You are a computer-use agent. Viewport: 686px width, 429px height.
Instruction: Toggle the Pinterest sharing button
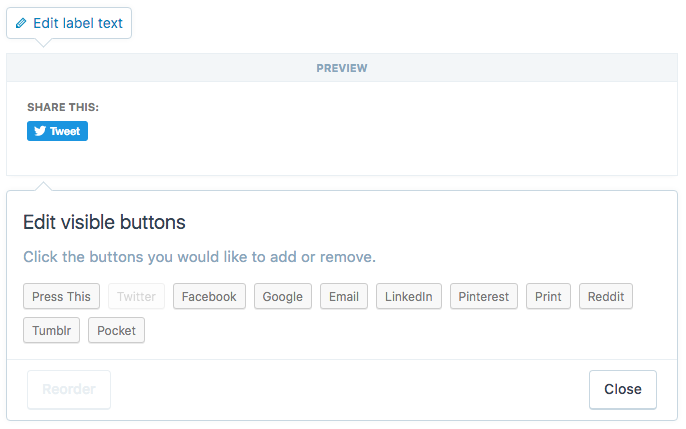tap(484, 296)
